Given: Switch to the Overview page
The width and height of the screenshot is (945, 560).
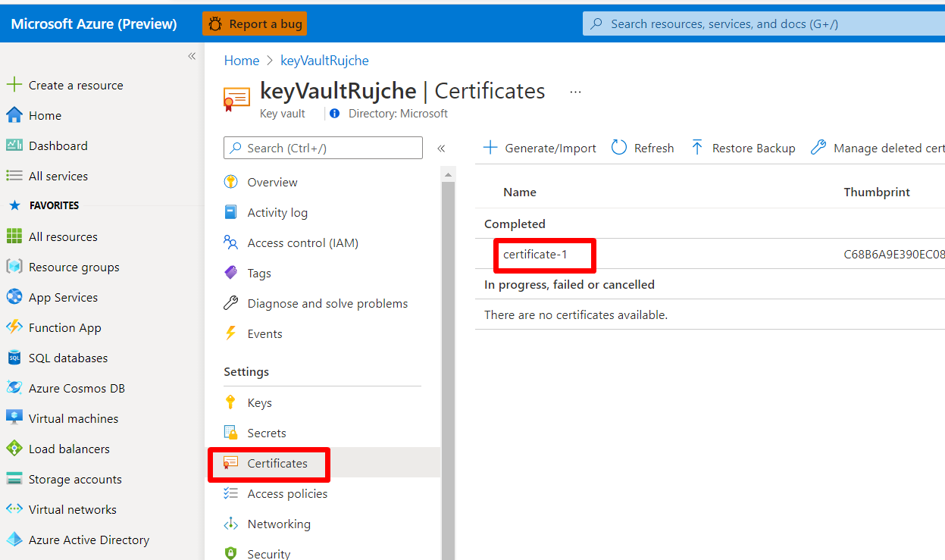Looking at the screenshot, I should coord(270,182).
